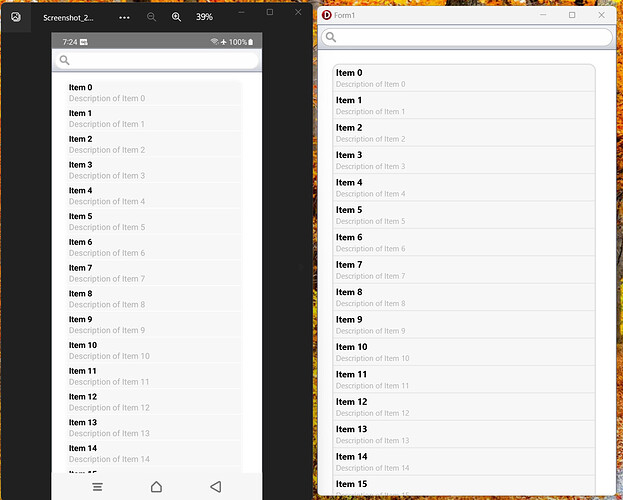Tap the Android recent apps button
Image resolution: width=623 pixels, height=500 pixels.
point(98,487)
